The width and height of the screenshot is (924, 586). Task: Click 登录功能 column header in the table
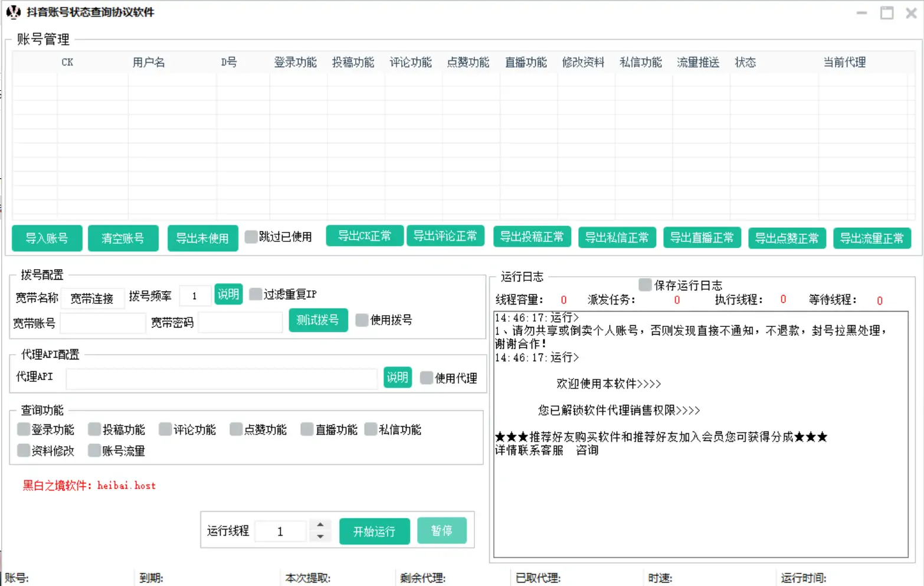[296, 62]
